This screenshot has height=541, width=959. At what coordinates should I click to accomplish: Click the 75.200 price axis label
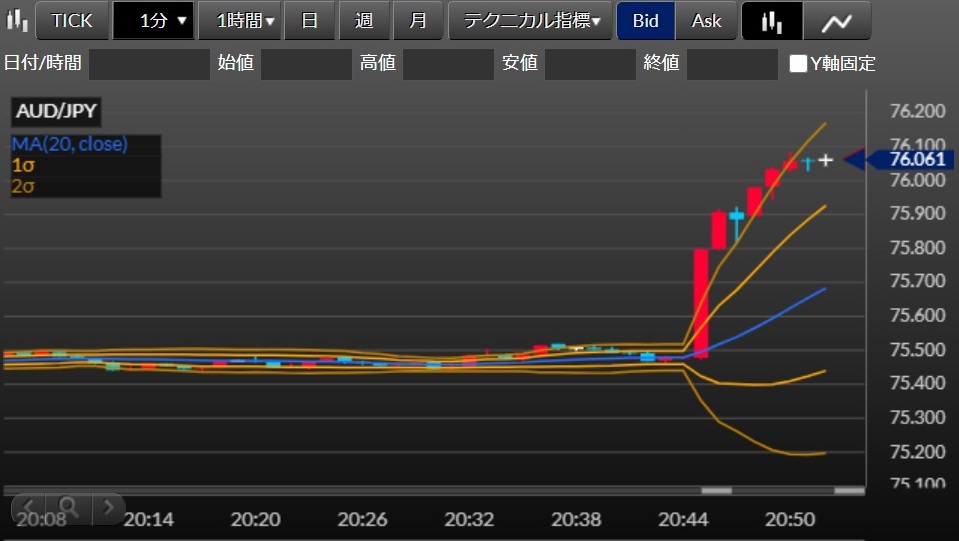917,452
